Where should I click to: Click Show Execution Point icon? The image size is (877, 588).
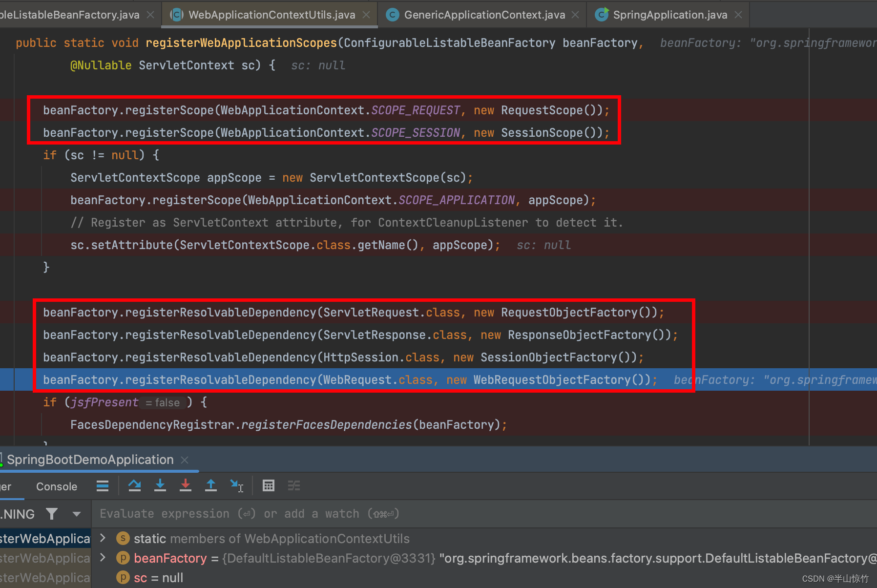pos(103,485)
